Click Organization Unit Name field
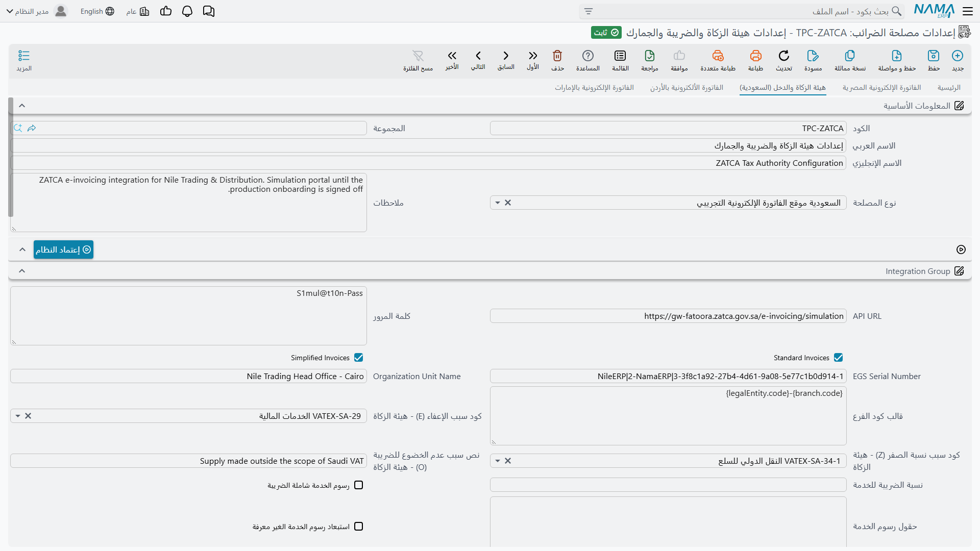The width and height of the screenshot is (980, 551). pyautogui.click(x=188, y=376)
